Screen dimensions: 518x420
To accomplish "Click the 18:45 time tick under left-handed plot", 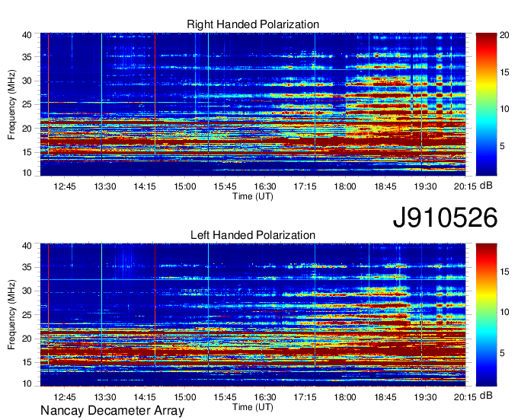I will (x=385, y=397).
